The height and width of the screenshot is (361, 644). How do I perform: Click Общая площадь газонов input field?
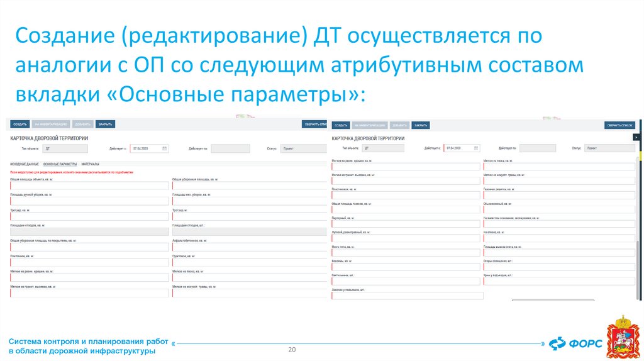[x=406, y=209]
